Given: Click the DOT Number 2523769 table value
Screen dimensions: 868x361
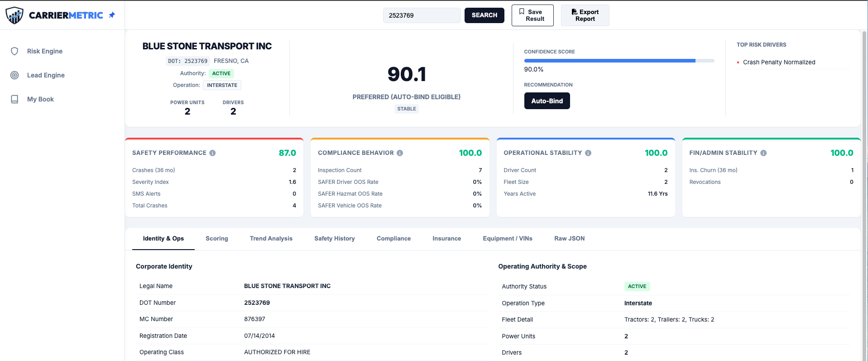Looking at the screenshot, I should point(257,303).
